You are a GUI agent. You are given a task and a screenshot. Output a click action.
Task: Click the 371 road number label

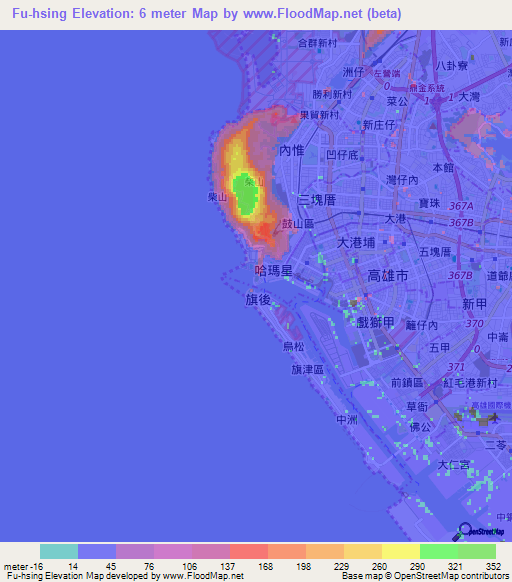pyautogui.click(x=456, y=367)
